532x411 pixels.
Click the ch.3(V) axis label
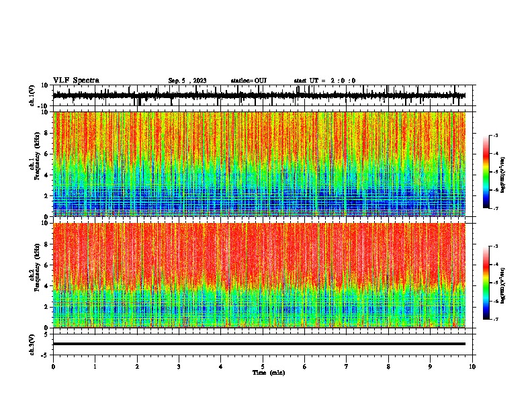point(32,345)
